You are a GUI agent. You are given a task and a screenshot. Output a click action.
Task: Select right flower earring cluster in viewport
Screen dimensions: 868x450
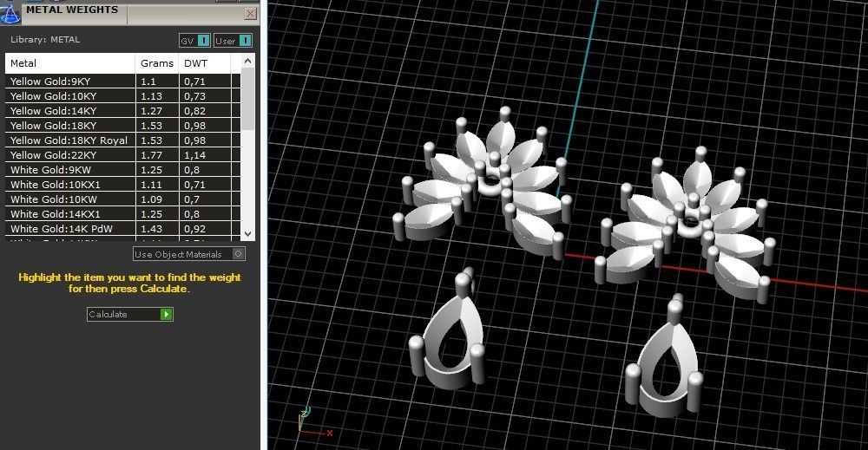(684, 224)
